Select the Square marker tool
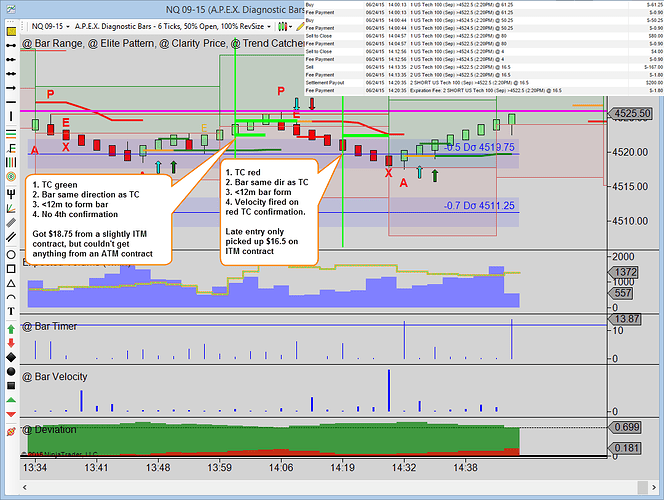Viewport: 664px width, 500px height. point(11,385)
